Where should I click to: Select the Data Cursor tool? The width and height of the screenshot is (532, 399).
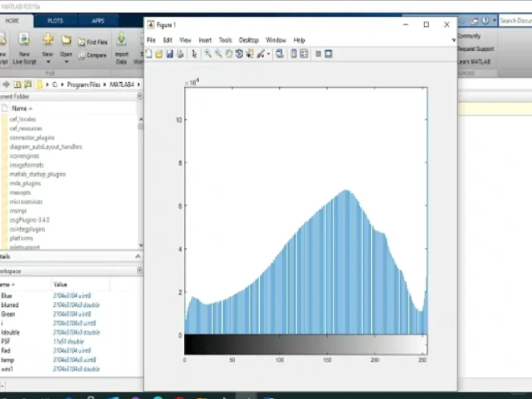[x=250, y=54]
